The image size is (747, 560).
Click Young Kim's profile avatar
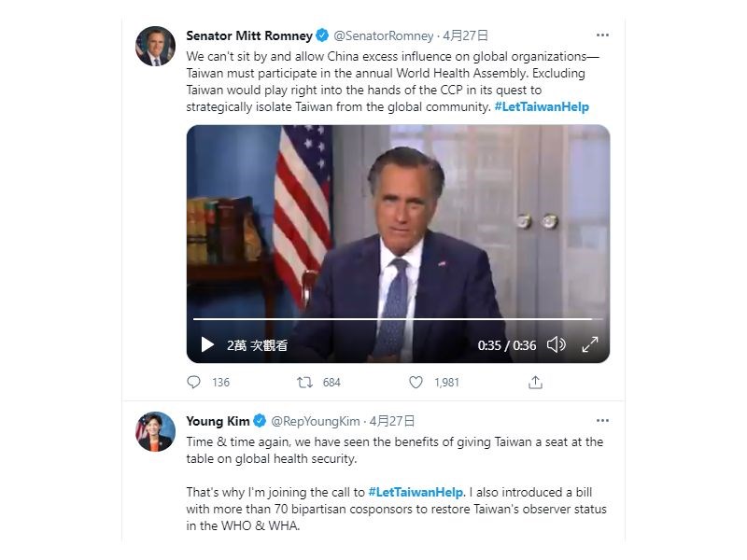(x=156, y=431)
